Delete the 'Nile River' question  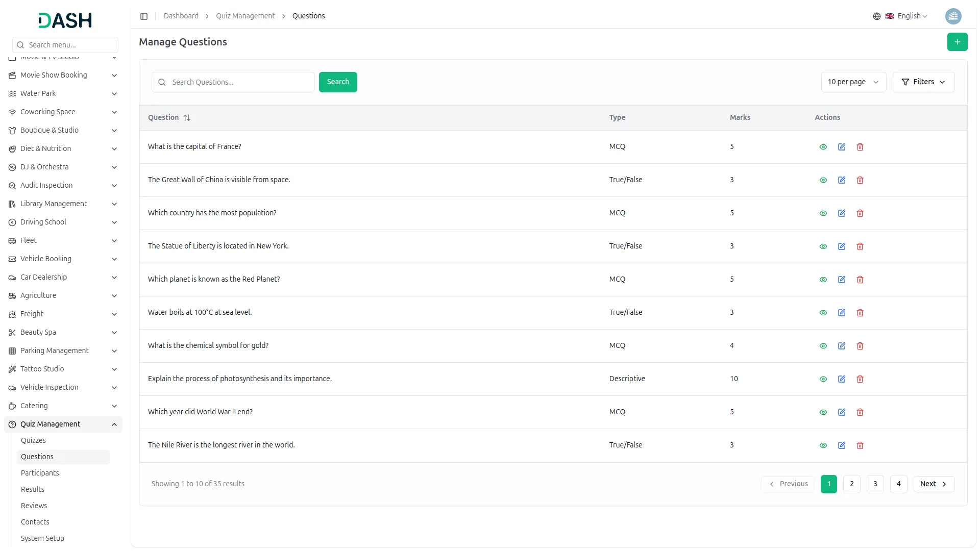(x=860, y=445)
